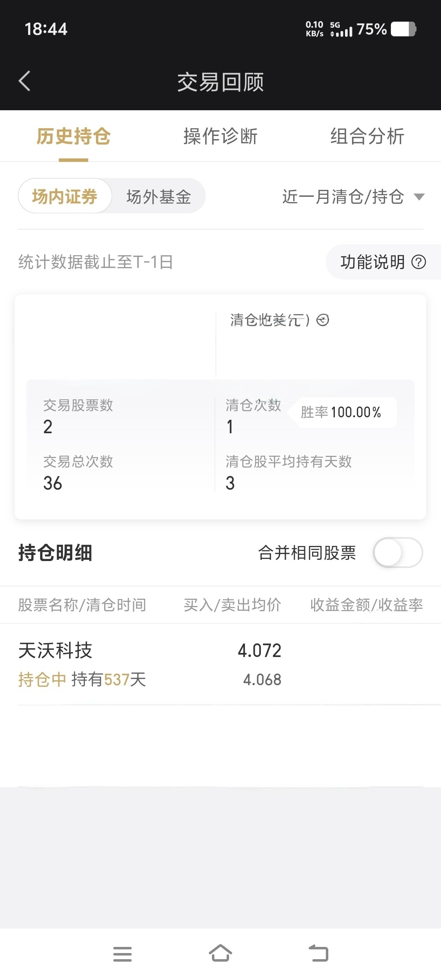This screenshot has width=441, height=980.
Task: Open the 近一月清仓/持仓 period selector
Action: 354,197
